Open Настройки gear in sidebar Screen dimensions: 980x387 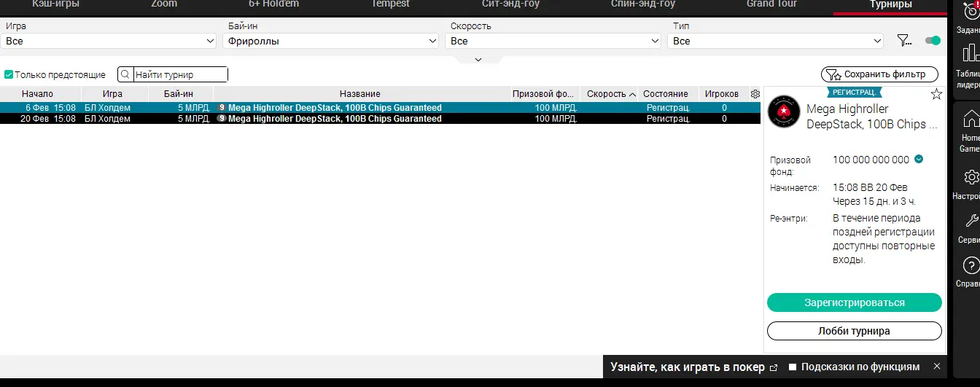[x=971, y=177]
